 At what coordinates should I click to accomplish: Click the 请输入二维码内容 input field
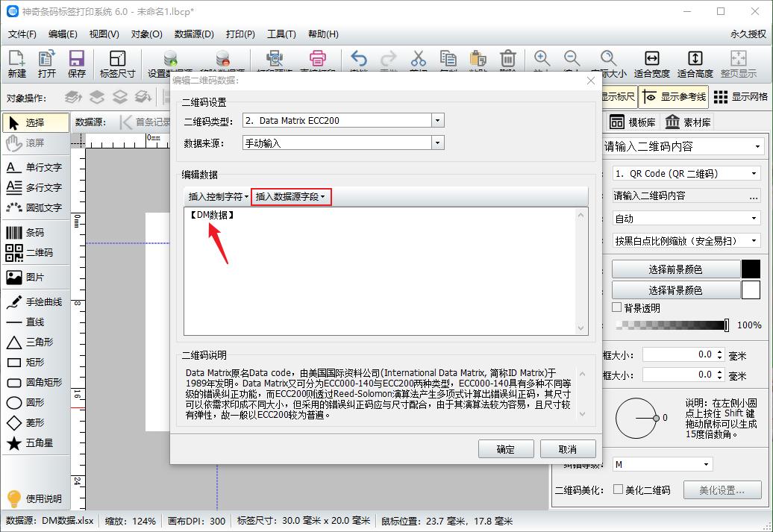click(679, 195)
